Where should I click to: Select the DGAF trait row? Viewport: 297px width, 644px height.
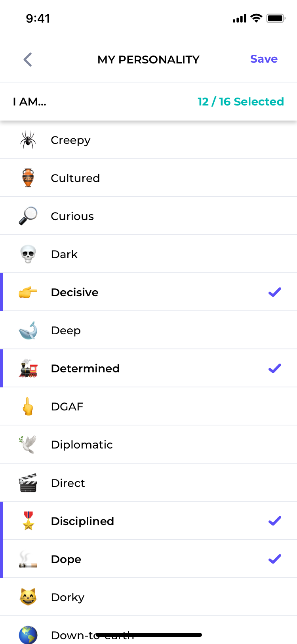(x=148, y=406)
